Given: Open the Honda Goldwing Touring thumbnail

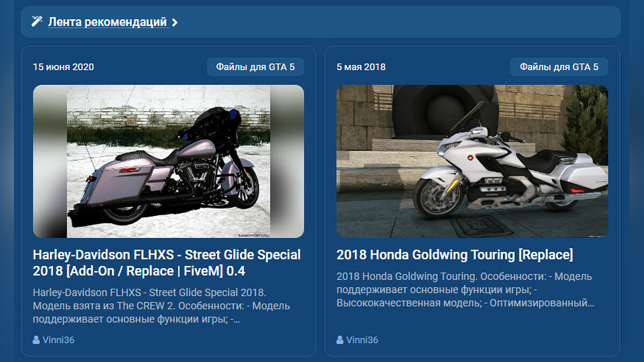Looking at the screenshot, I should tap(472, 161).
